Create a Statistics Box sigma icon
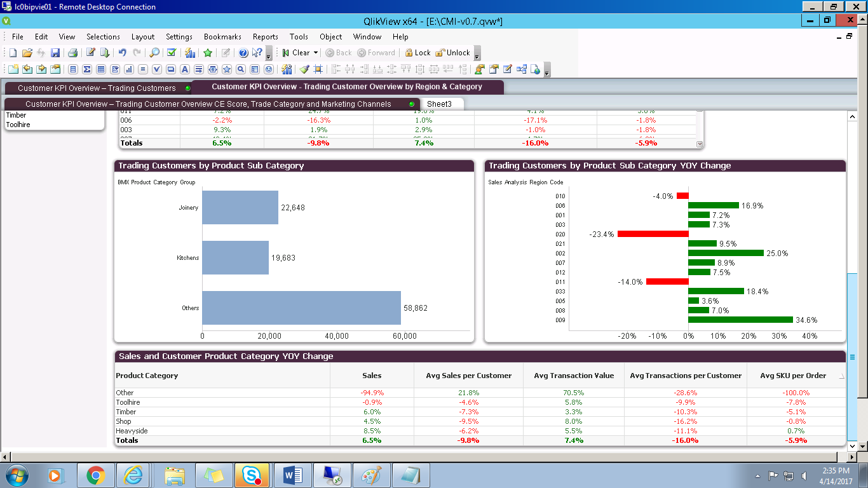The height and width of the screenshot is (488, 868). point(87,69)
